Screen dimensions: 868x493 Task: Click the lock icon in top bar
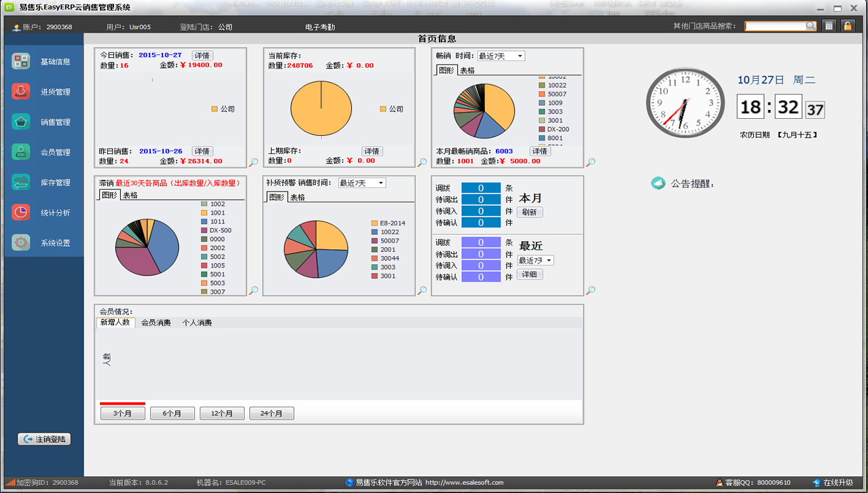pyautogui.click(x=847, y=26)
